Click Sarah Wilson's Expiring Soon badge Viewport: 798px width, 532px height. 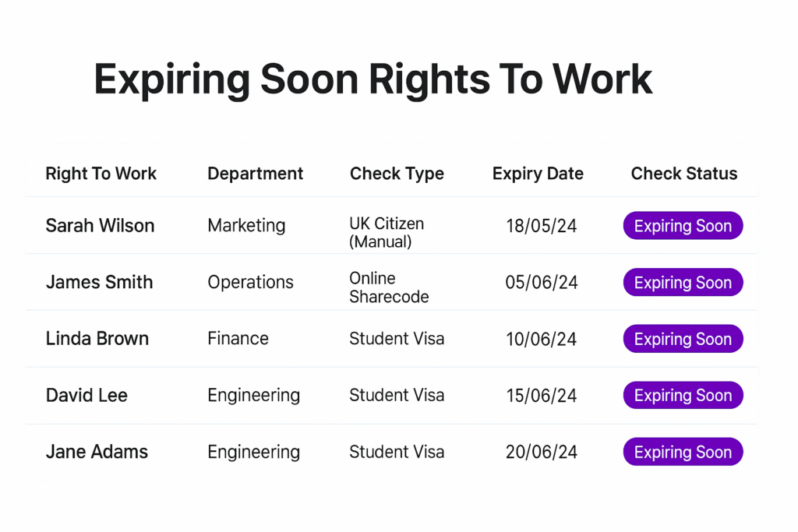(x=683, y=225)
